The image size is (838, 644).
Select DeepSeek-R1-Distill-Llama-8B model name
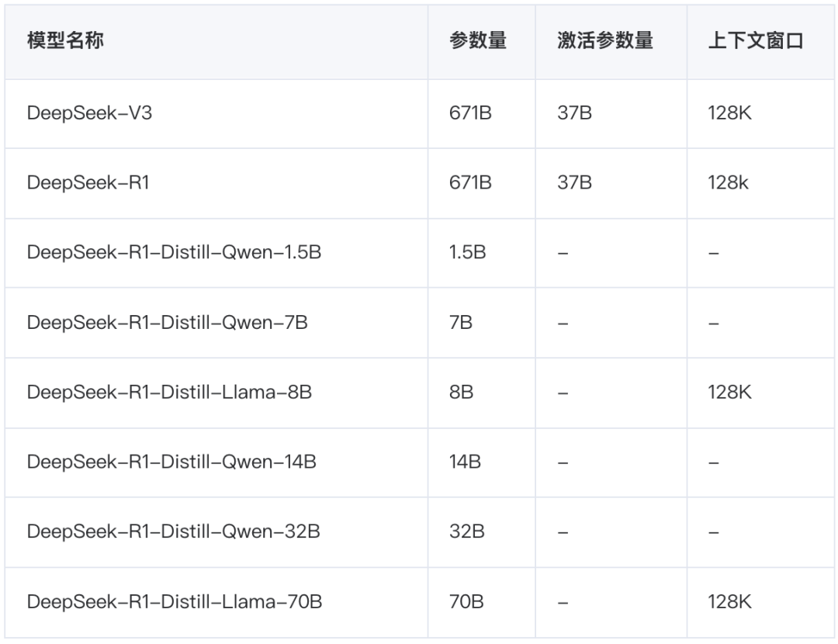coord(169,393)
